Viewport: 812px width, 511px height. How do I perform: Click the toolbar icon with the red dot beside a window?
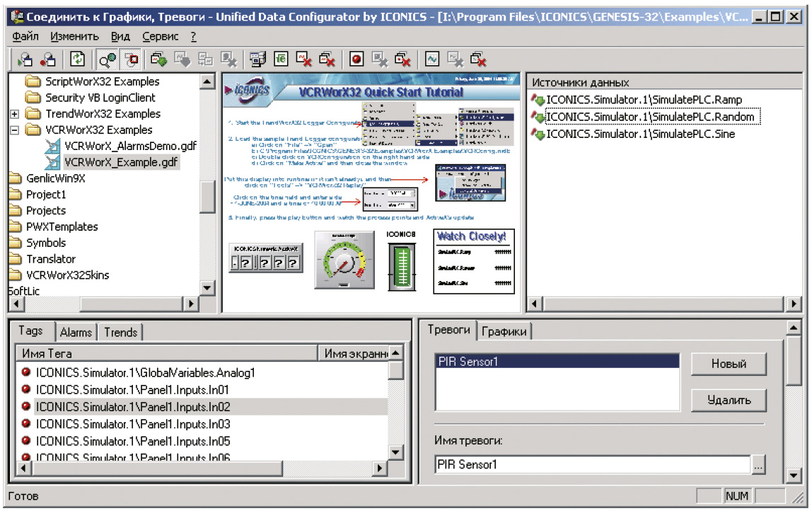(47, 59)
